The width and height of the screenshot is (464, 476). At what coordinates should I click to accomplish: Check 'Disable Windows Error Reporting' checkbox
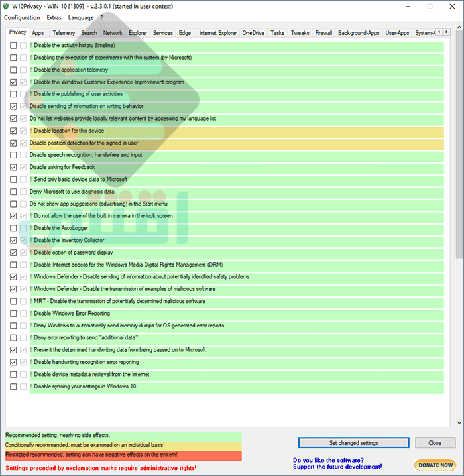pos(13,314)
